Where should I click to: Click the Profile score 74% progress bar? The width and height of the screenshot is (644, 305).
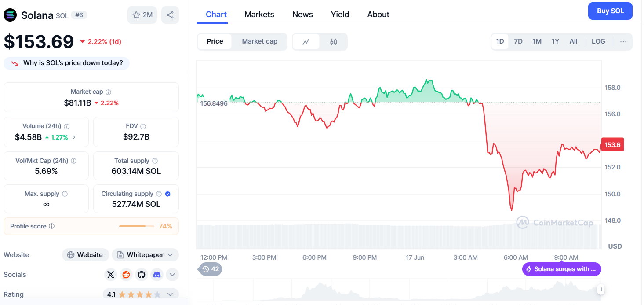point(136,226)
